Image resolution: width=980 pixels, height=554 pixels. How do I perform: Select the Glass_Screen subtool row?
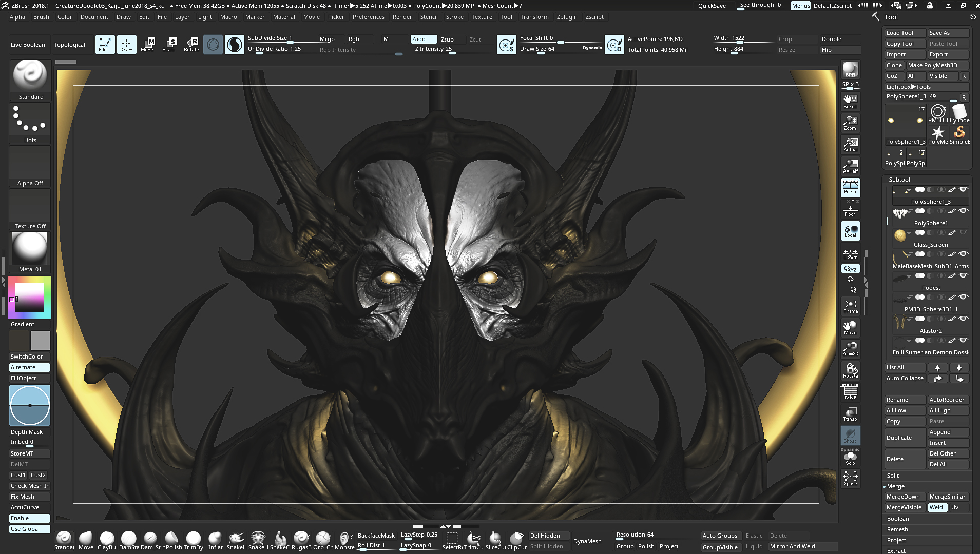(x=930, y=239)
